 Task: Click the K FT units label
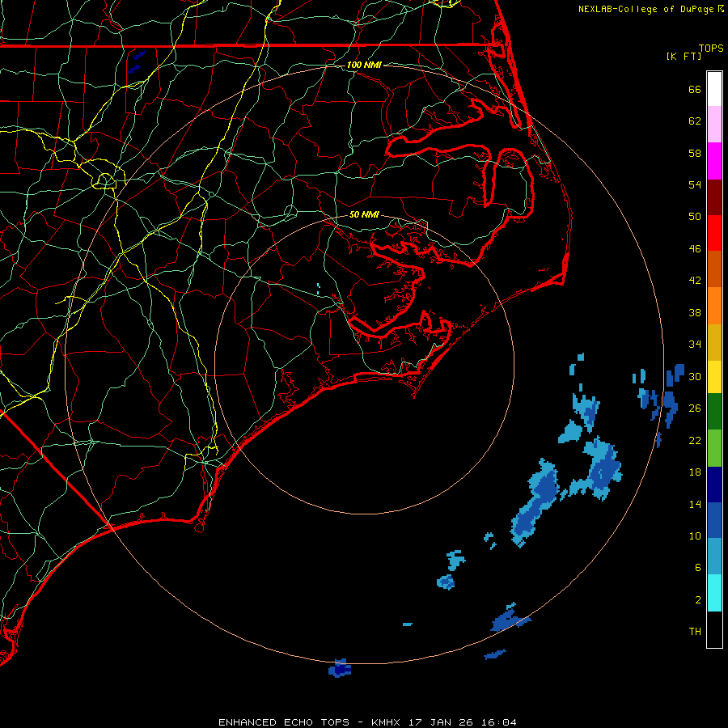pyautogui.click(x=684, y=56)
